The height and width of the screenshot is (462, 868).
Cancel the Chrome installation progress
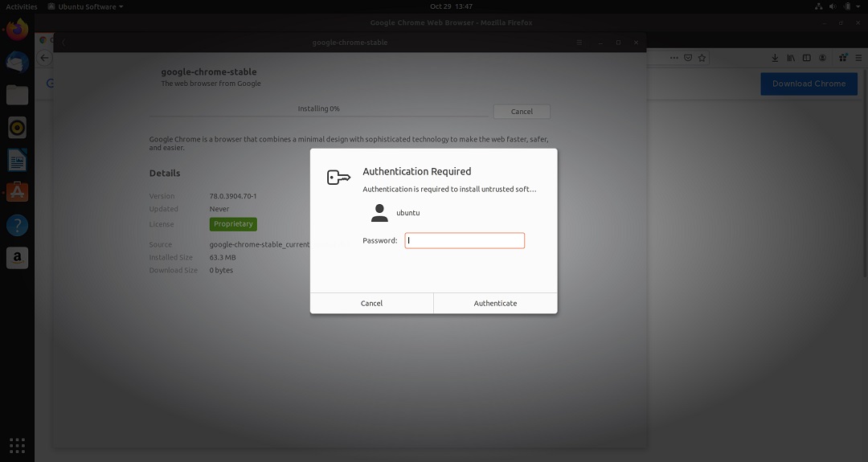(522, 111)
